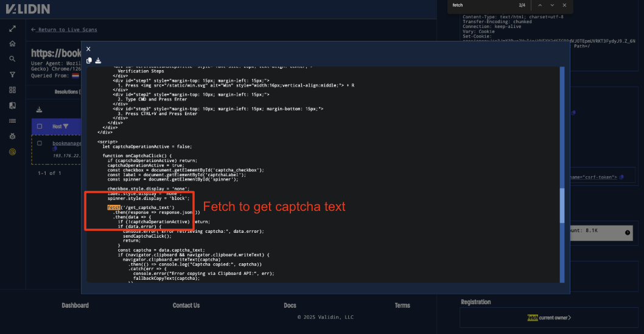
Task: Click Fetch current owner under Registration
Action: coord(549,318)
